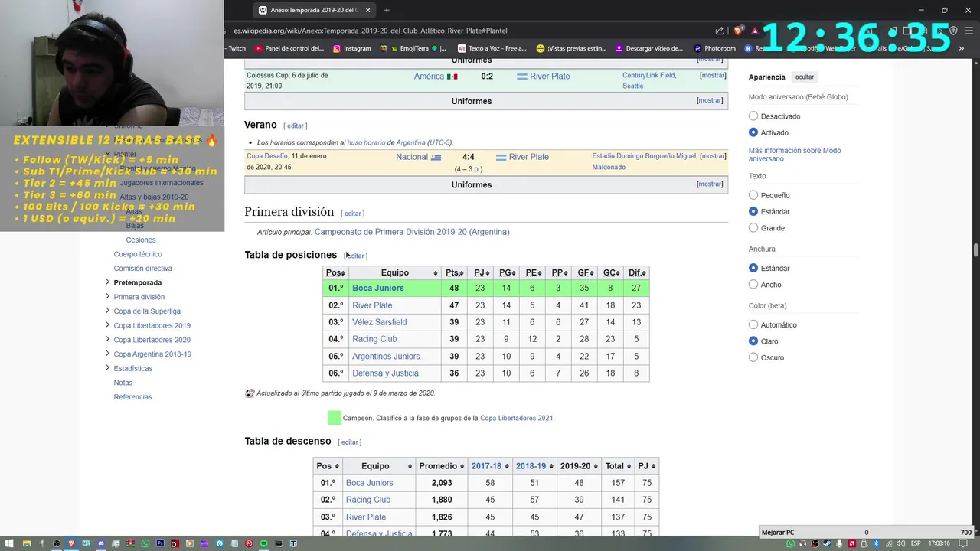Open the EmojiTerra bookmark

tap(413, 48)
